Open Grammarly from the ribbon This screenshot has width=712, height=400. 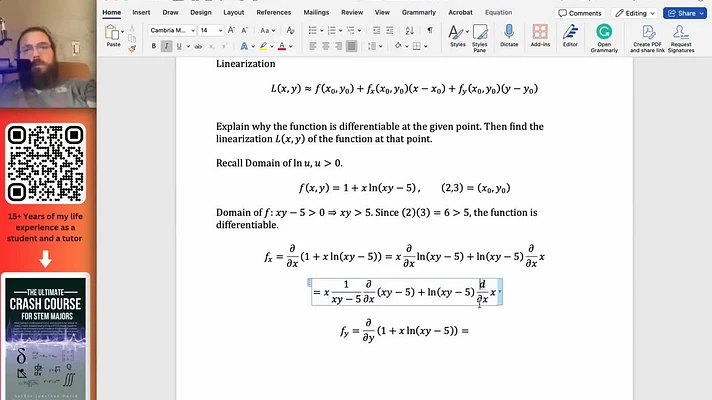604,38
